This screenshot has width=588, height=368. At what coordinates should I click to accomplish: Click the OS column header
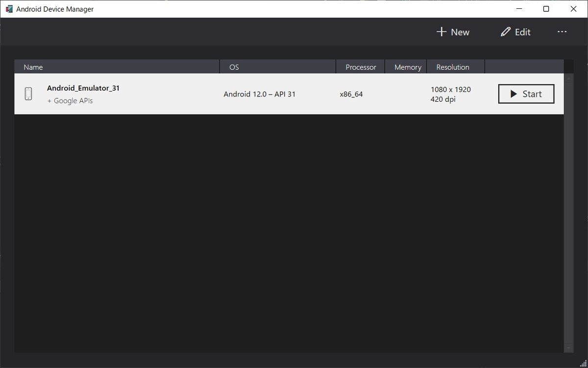point(234,67)
